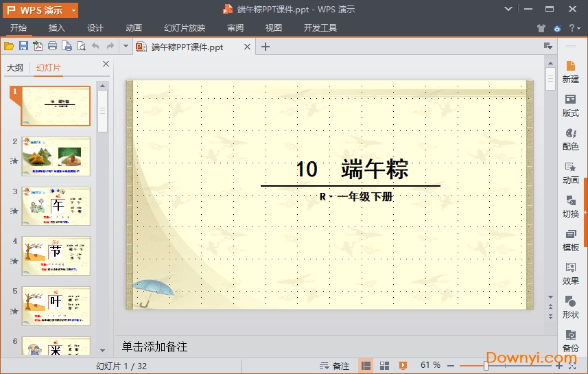Viewport: 588px width, 374px height.
Task: Open a new document tab with the plus
Action: tap(266, 47)
